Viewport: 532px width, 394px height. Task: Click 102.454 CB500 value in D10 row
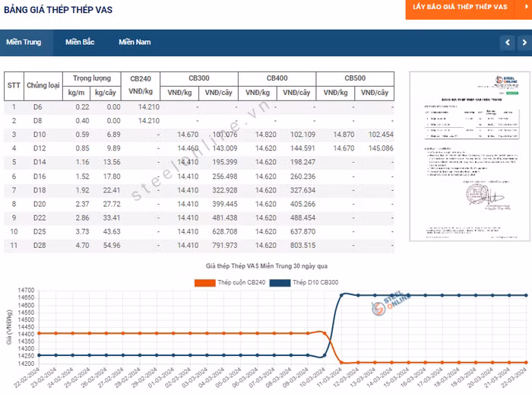[x=381, y=135]
